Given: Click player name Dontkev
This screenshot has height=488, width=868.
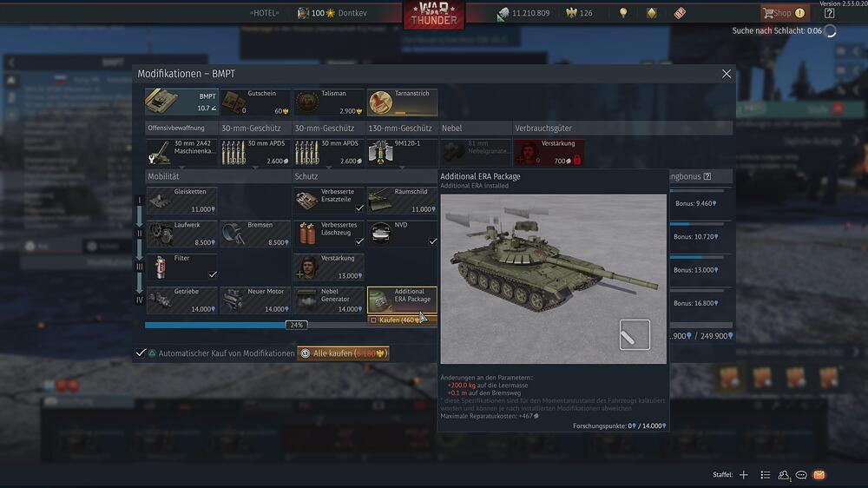Looking at the screenshot, I should 352,13.
